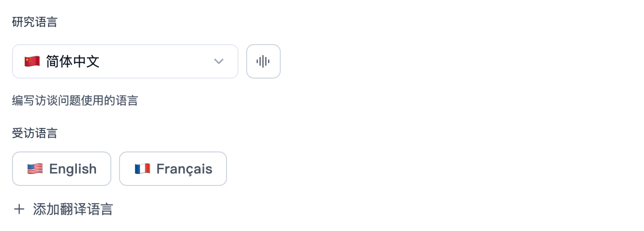Image resolution: width=644 pixels, height=231 pixels.
Task: Click the word English inside its chip
Action: click(x=73, y=169)
